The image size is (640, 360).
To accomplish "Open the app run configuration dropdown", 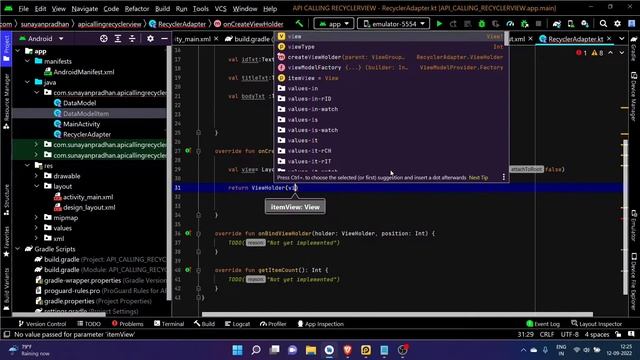I will click(333, 24).
